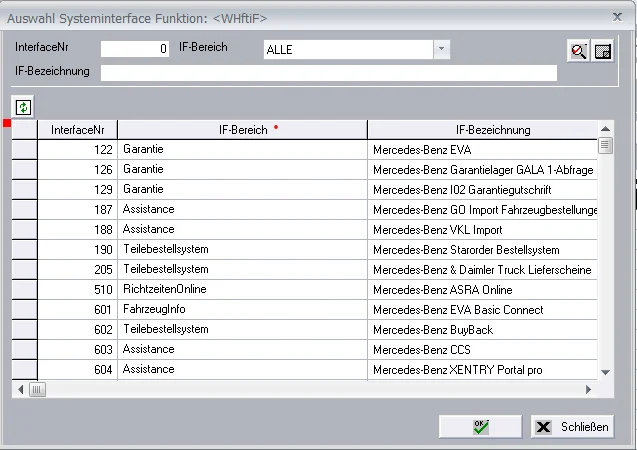
Task: Select row header of InterfaceNr 205
Action: coord(24,269)
